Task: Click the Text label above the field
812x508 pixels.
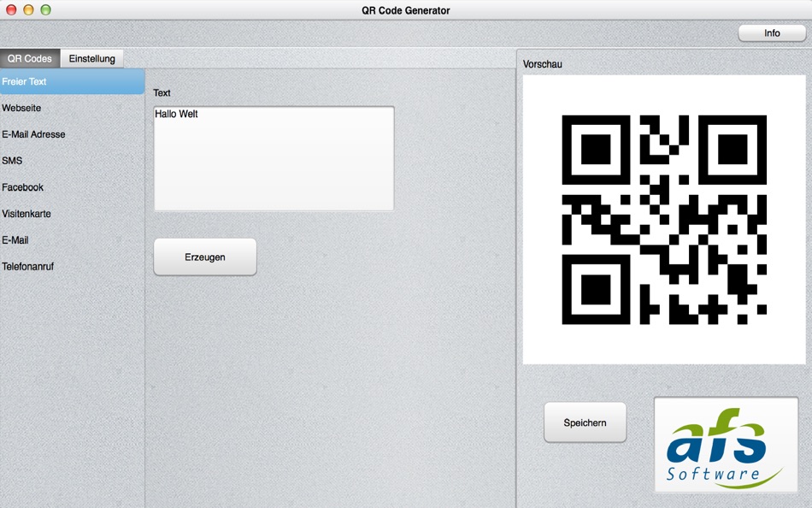Action: coord(162,92)
